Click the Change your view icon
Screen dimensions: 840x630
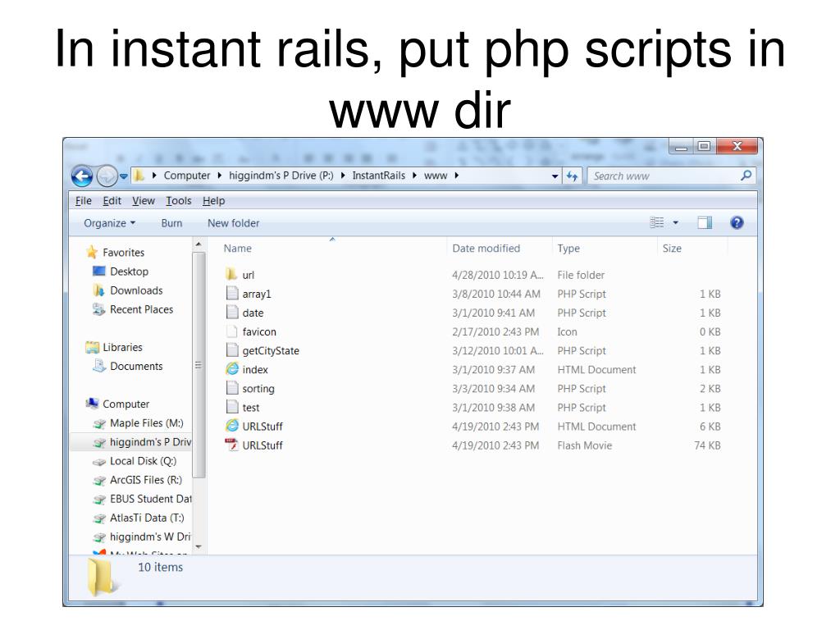click(657, 222)
